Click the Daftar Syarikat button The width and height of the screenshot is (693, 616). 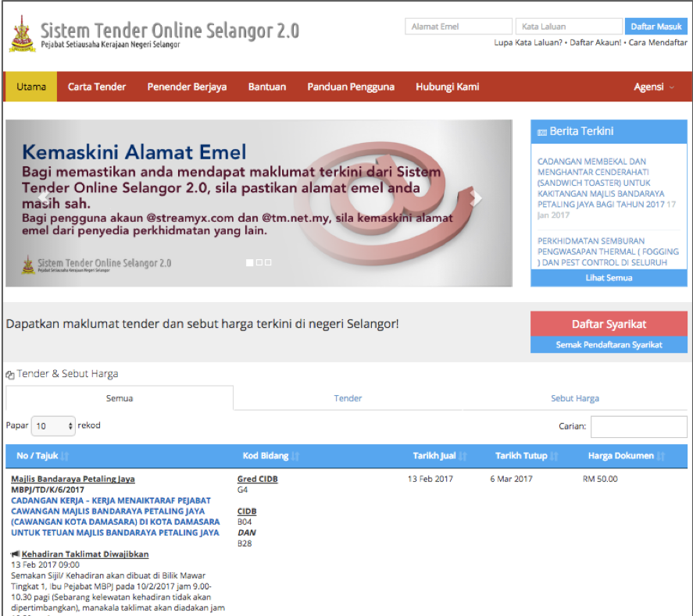(609, 324)
